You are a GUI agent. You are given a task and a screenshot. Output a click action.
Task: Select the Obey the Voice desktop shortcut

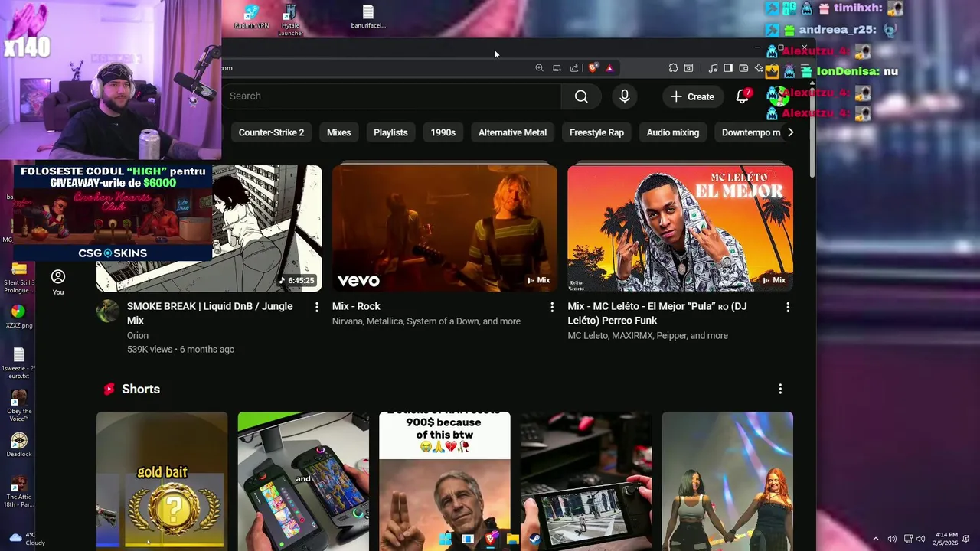(18, 406)
